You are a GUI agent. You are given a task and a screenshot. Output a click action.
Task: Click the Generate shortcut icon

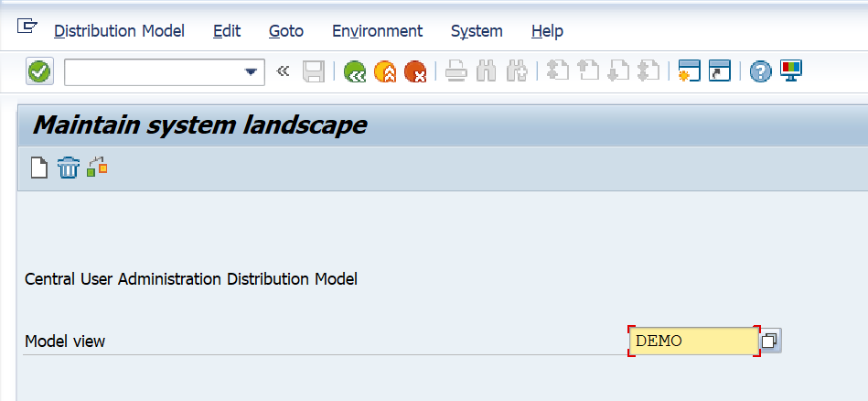[x=720, y=70]
